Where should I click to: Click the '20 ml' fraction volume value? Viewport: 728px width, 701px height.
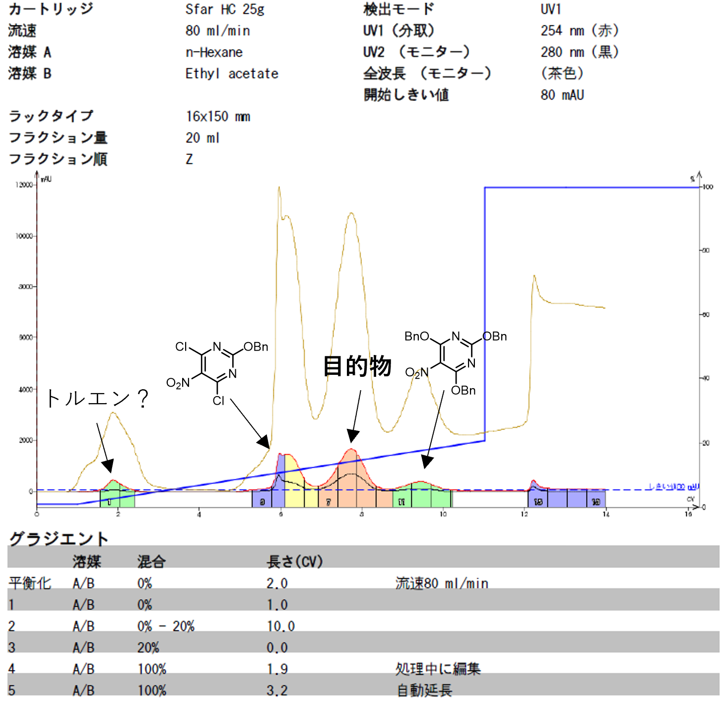click(202, 138)
